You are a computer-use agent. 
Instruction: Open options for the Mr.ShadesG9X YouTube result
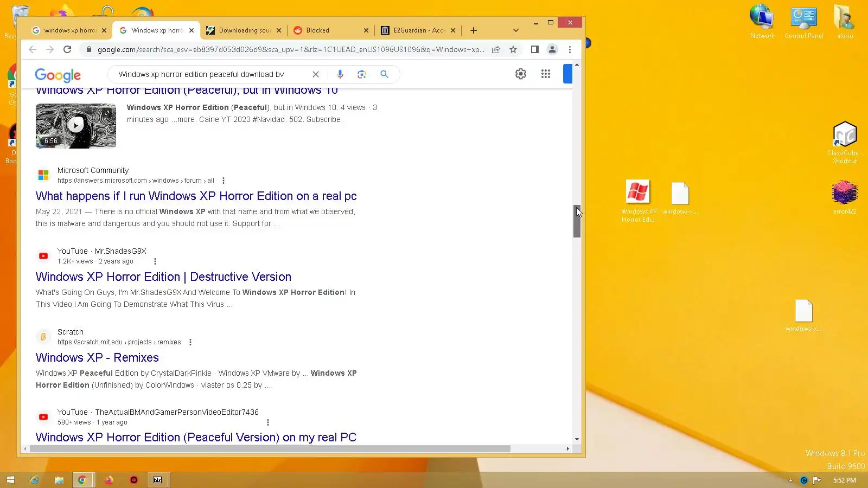[x=155, y=261]
